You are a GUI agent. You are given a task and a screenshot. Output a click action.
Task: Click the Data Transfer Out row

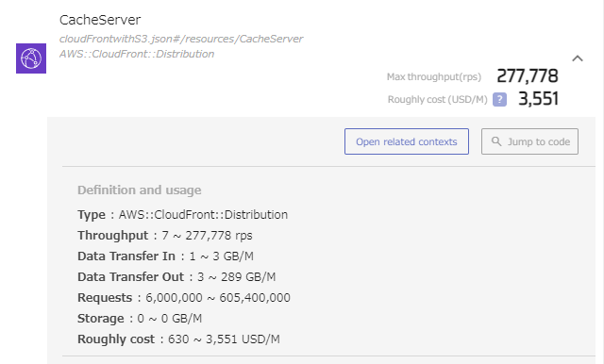(176, 277)
